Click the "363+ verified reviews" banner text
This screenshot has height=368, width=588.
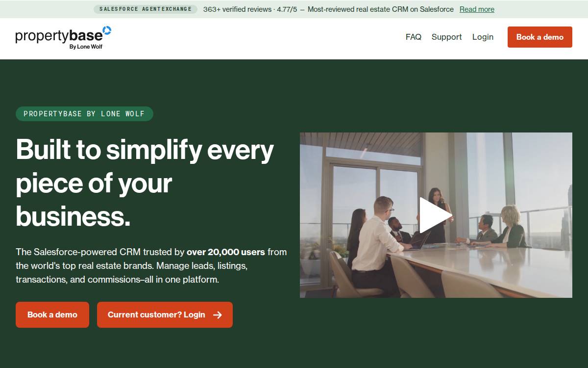pyautogui.click(x=237, y=9)
